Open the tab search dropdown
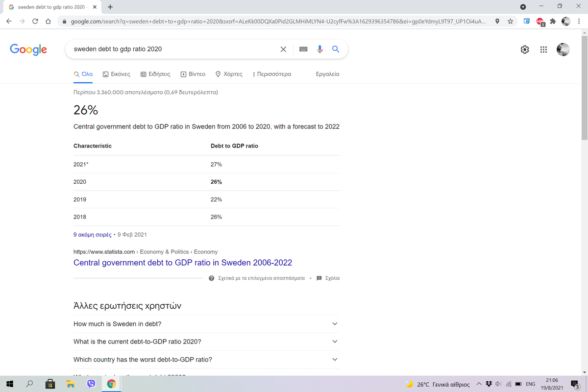This screenshot has width=588, height=392. (x=523, y=7)
